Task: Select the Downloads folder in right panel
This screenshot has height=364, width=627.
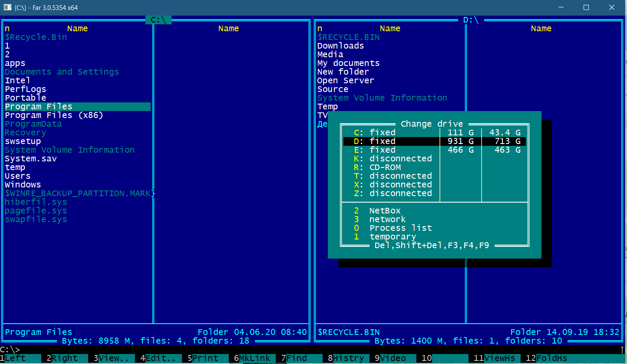Action: coord(340,46)
